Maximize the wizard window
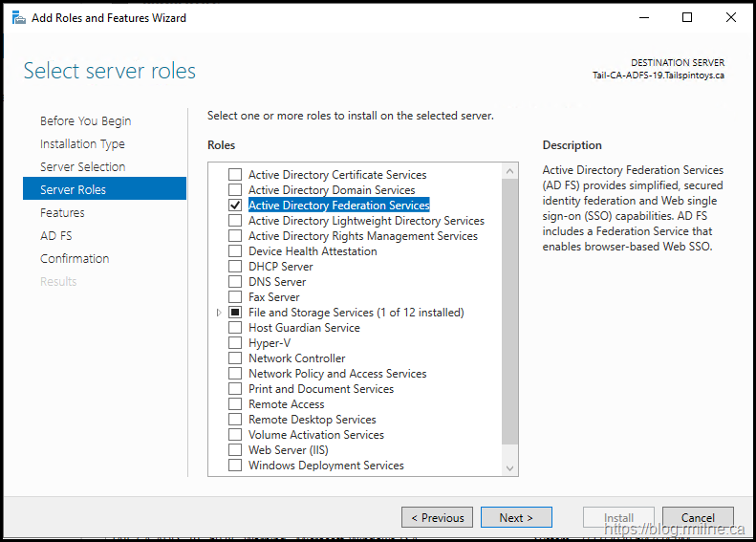 point(687,17)
